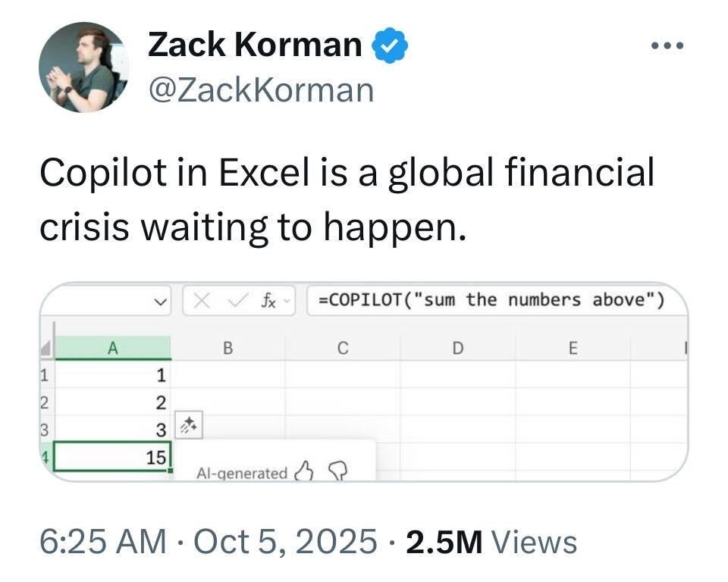The height and width of the screenshot is (582, 728).
Task: Click the COPILOT formula in formula bar
Action: (x=491, y=300)
